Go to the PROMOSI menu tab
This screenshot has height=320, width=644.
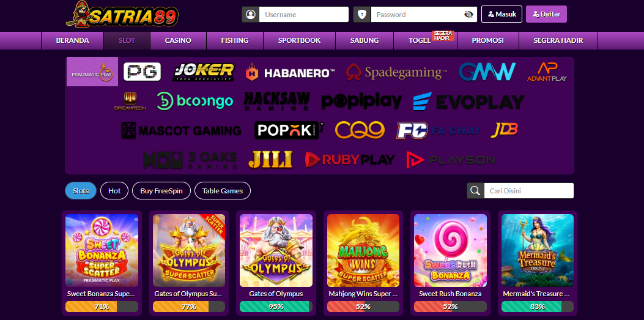pyautogui.click(x=487, y=40)
